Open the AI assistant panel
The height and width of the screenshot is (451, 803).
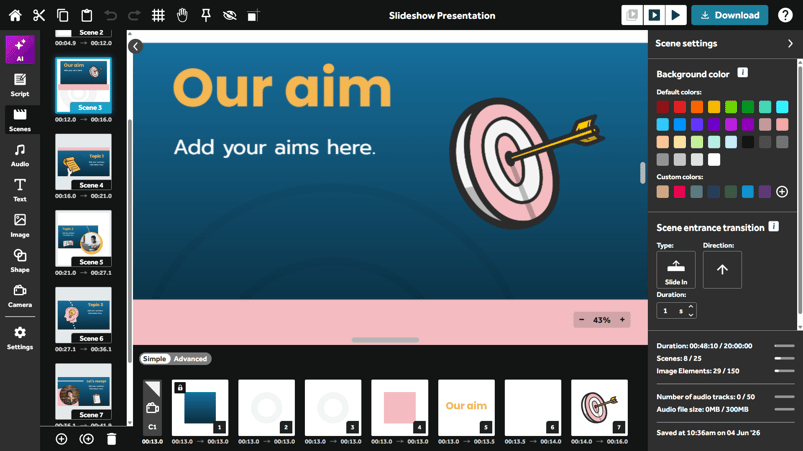click(x=20, y=50)
